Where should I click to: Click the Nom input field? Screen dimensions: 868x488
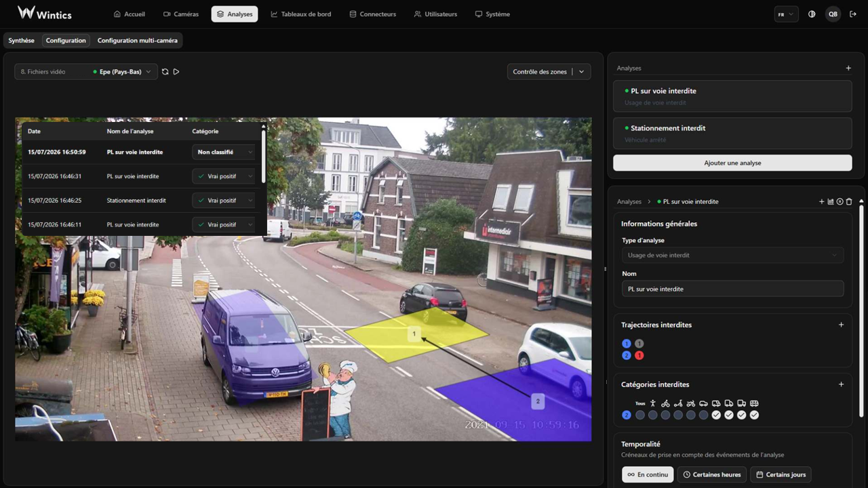coord(732,289)
